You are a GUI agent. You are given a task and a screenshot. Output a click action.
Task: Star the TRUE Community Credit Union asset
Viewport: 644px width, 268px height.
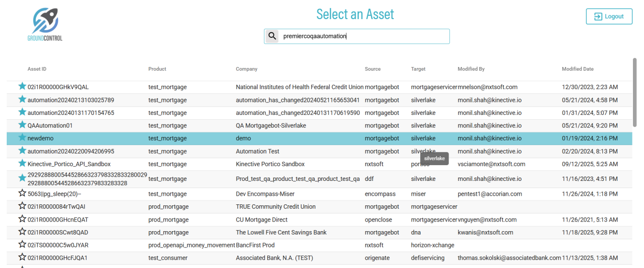pyautogui.click(x=22, y=206)
